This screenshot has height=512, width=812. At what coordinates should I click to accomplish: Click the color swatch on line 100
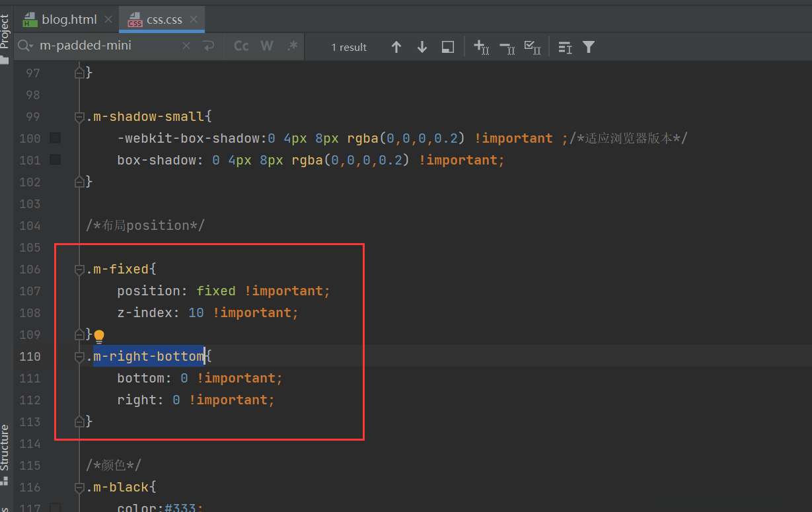[x=55, y=138]
